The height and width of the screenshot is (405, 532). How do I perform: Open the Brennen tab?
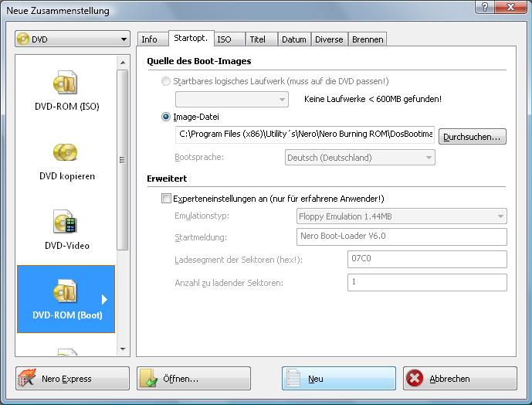pyautogui.click(x=368, y=39)
